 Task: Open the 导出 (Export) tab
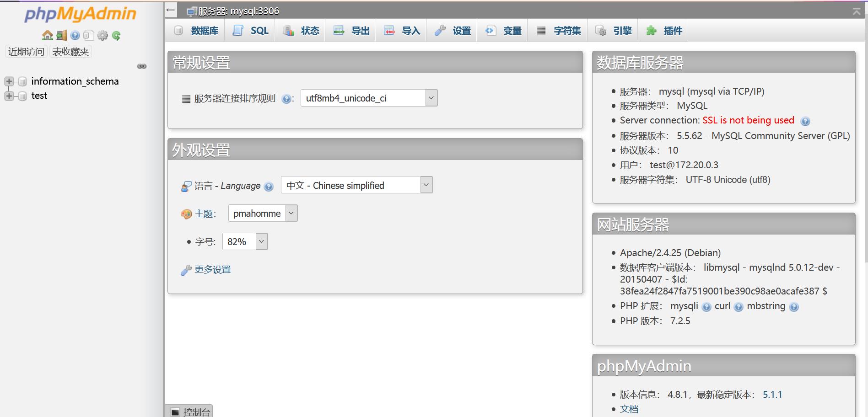[x=350, y=31]
